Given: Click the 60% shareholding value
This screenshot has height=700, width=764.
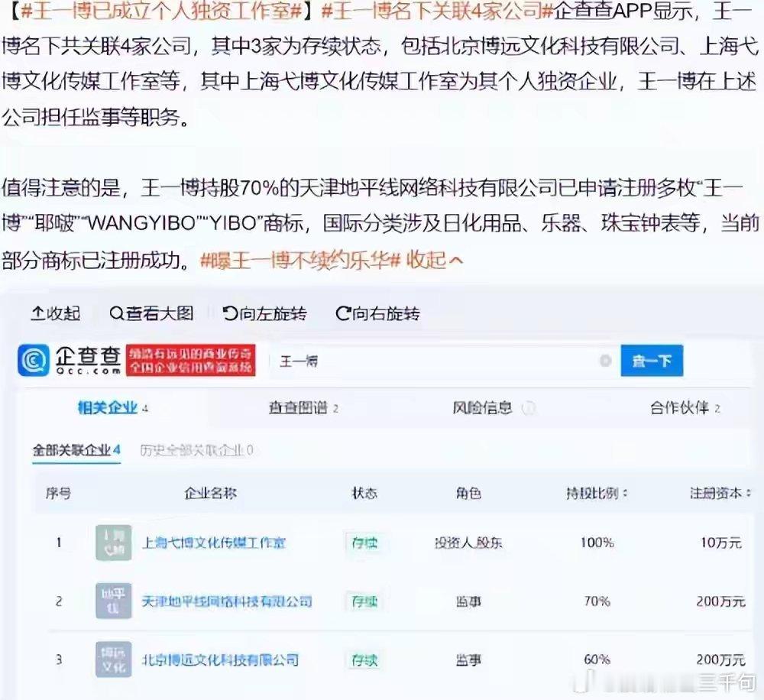Looking at the screenshot, I should point(597,659).
